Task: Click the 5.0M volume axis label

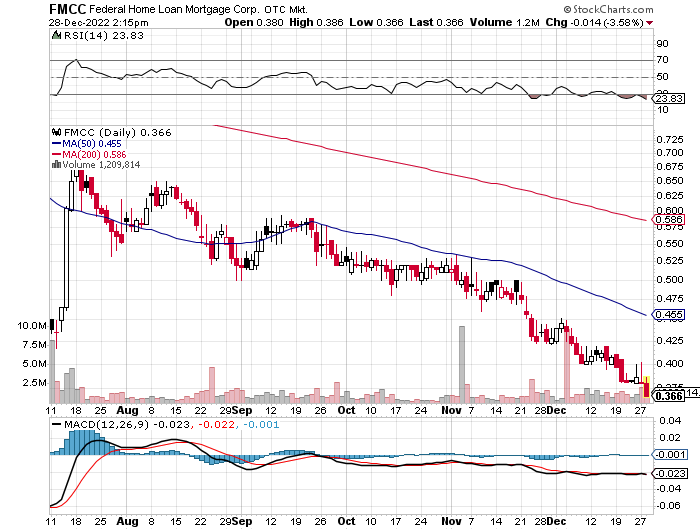Action: [x=35, y=364]
